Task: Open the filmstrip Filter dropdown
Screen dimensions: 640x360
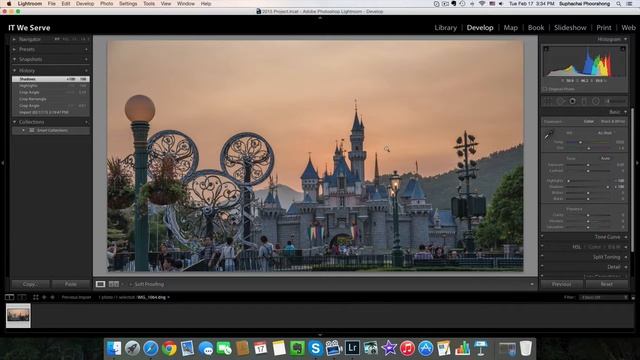Action: click(604, 298)
